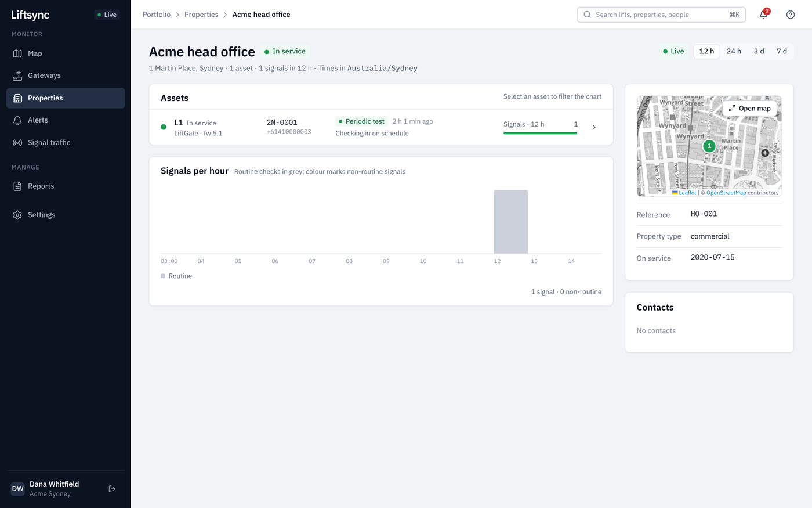Click the dark plus marker on map
Viewport: 812px width, 508px height.
coord(765,153)
